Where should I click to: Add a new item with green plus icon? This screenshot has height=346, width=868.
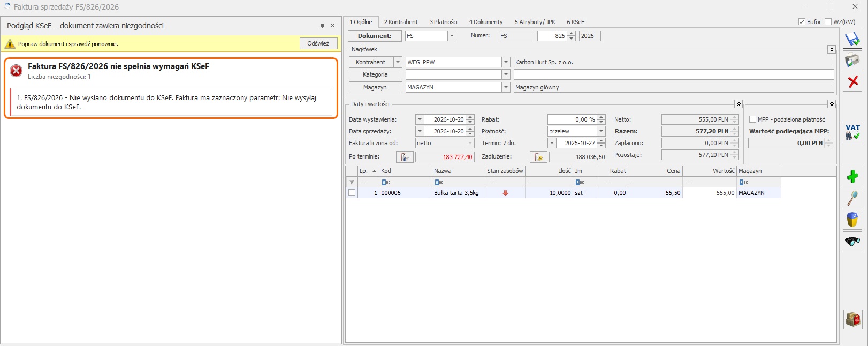click(852, 176)
